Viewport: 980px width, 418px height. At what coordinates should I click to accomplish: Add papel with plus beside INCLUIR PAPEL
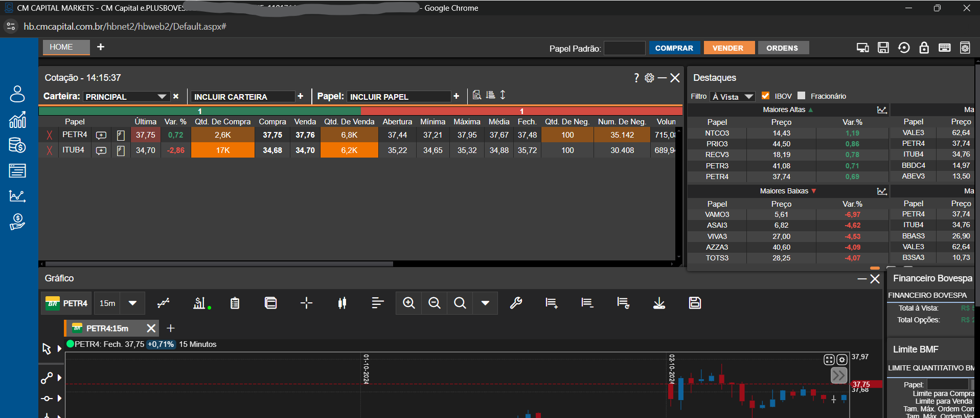click(x=457, y=96)
